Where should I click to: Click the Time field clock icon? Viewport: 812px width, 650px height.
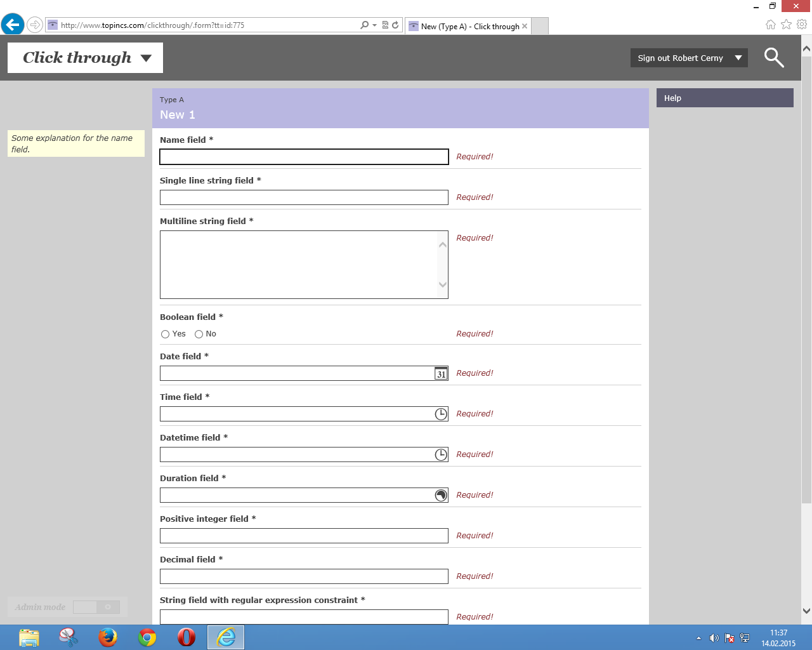tap(441, 415)
